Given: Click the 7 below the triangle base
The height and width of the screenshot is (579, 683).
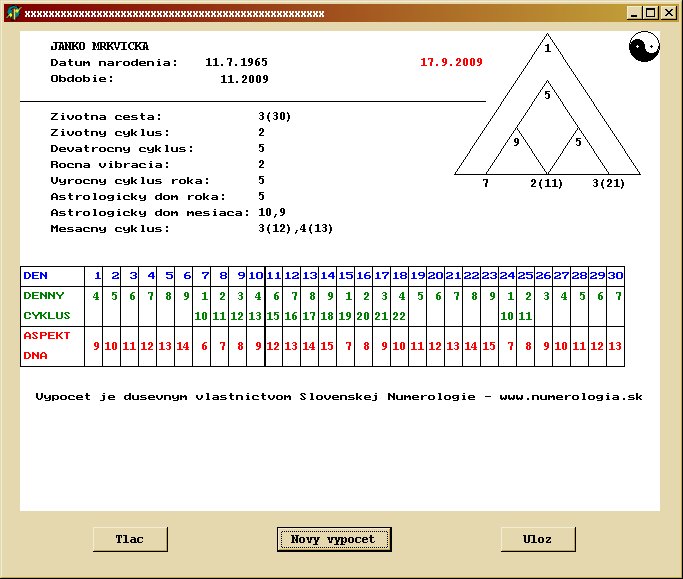Looking at the screenshot, I should click(486, 183).
